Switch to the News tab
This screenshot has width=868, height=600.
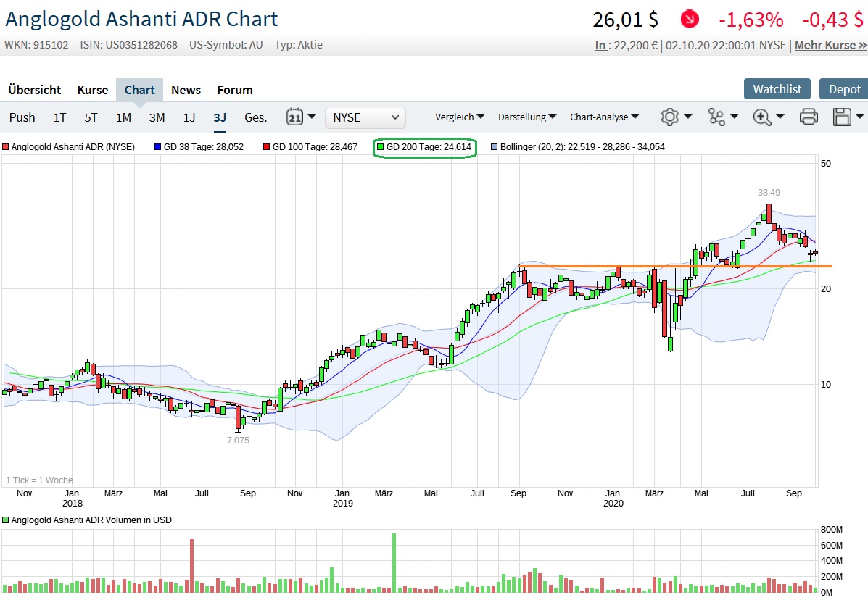tap(186, 90)
